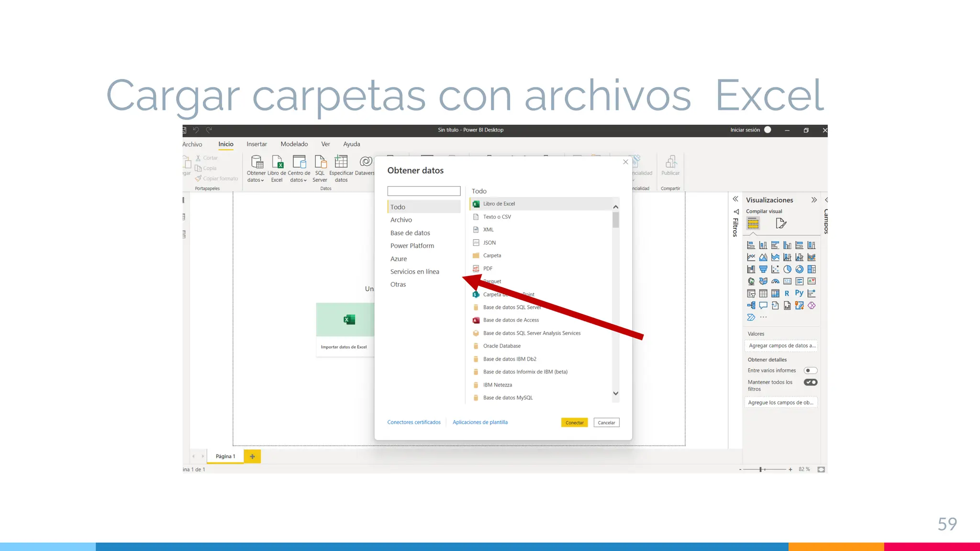Click the Cancelar button
Screen dimensions: 980x551
(x=606, y=422)
